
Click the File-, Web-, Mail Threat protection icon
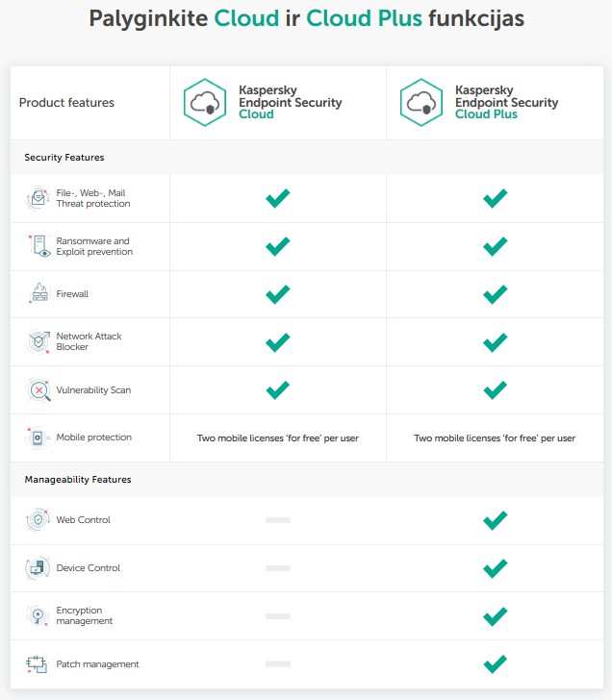pyautogui.click(x=38, y=198)
